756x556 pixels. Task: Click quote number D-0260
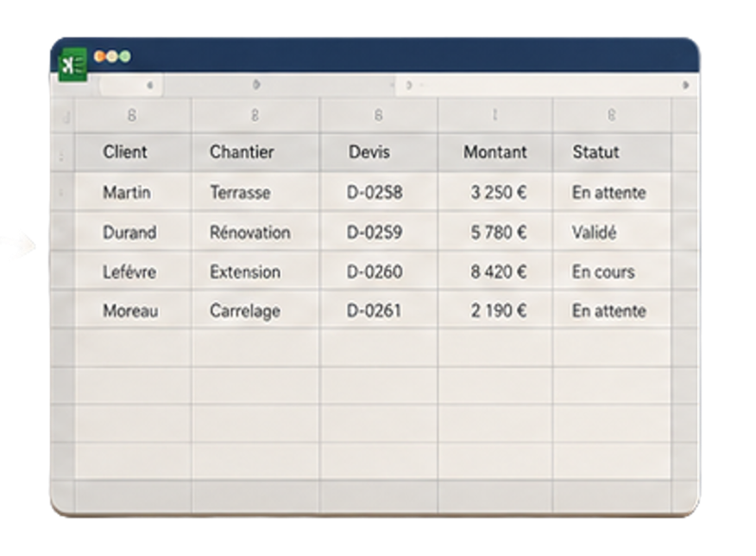pyautogui.click(x=374, y=272)
